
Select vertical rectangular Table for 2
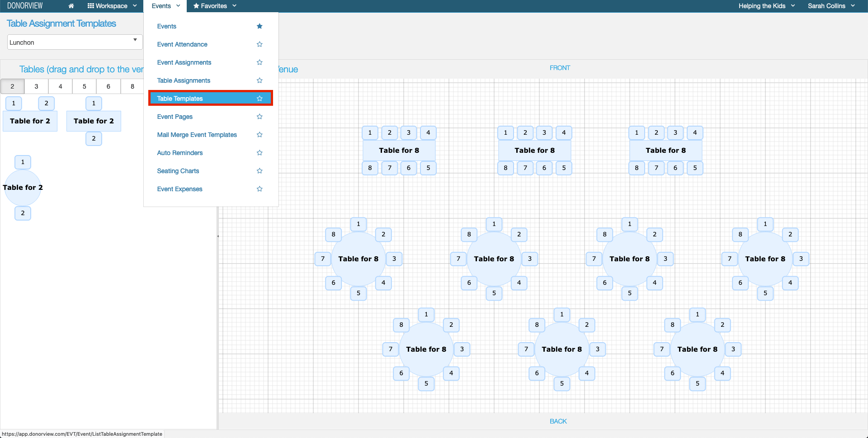point(94,121)
